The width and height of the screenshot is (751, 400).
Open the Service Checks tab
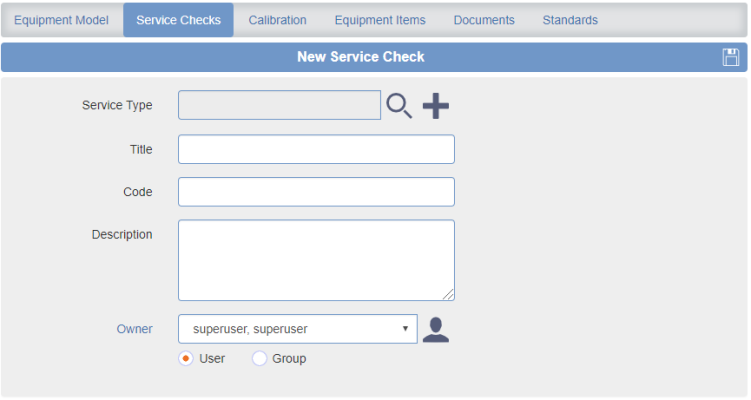click(x=178, y=20)
